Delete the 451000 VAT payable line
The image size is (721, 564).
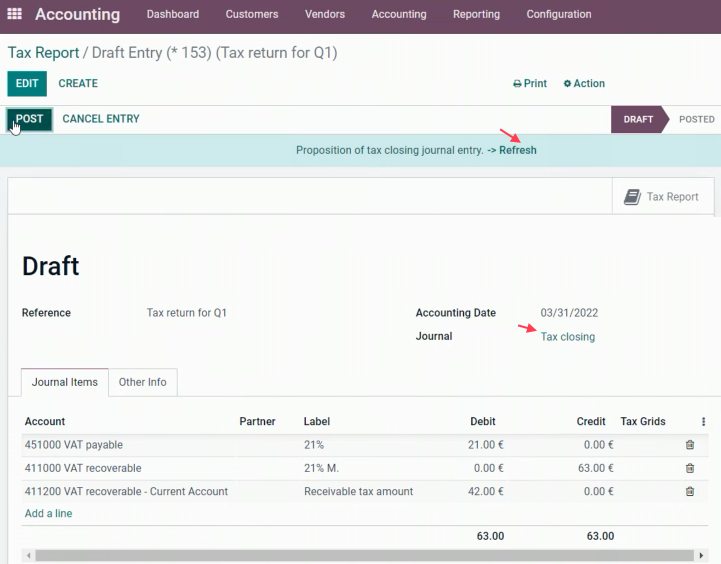[x=690, y=444]
